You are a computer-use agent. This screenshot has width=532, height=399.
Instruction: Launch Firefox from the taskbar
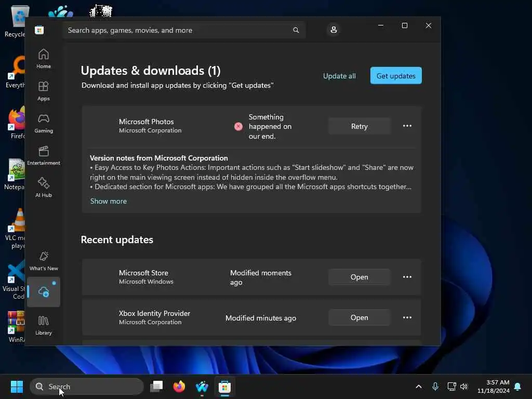coord(179,387)
